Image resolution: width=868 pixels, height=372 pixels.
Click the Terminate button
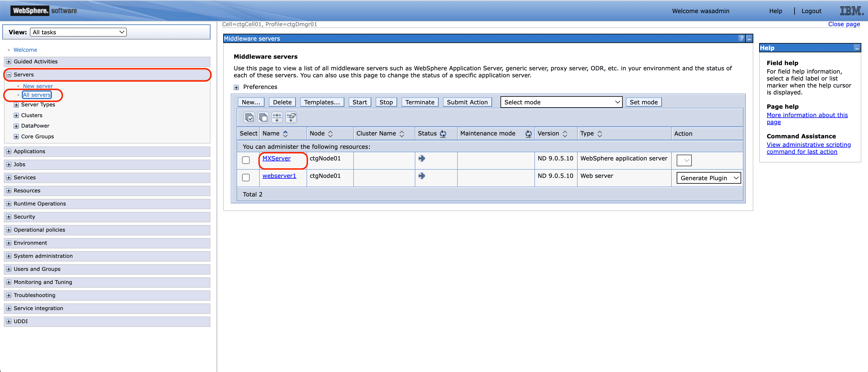[x=420, y=102]
